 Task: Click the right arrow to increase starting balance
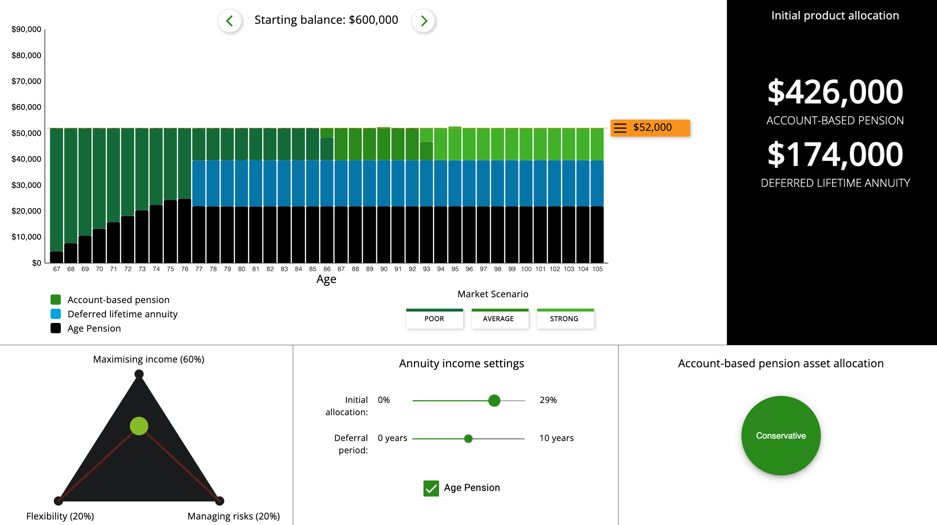point(423,21)
